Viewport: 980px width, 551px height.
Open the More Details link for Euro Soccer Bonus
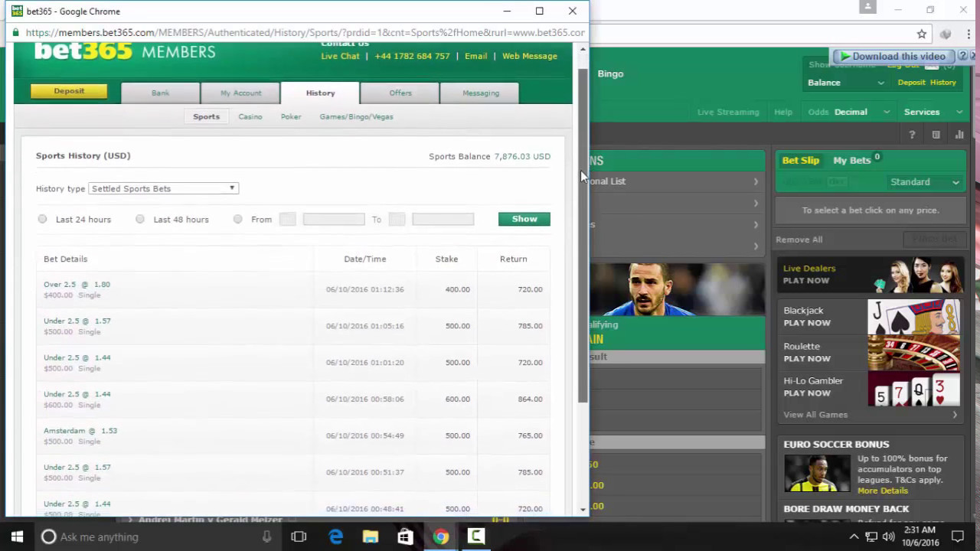[883, 491]
